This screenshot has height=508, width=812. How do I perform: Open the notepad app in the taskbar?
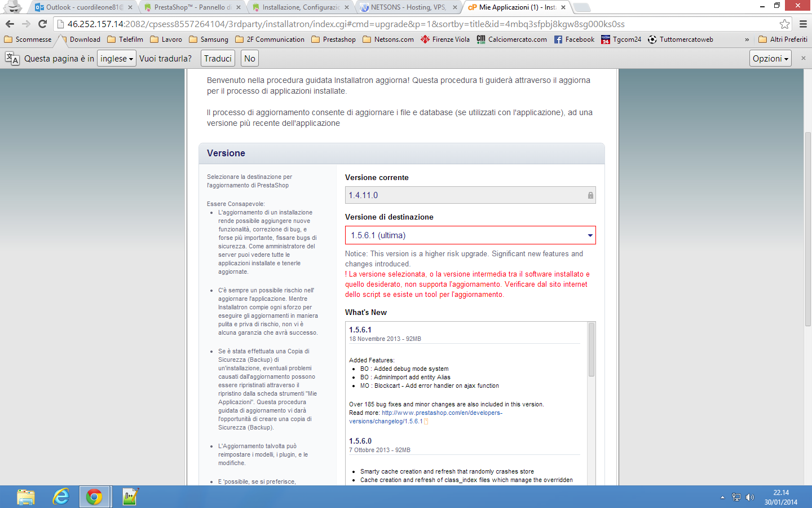click(130, 497)
